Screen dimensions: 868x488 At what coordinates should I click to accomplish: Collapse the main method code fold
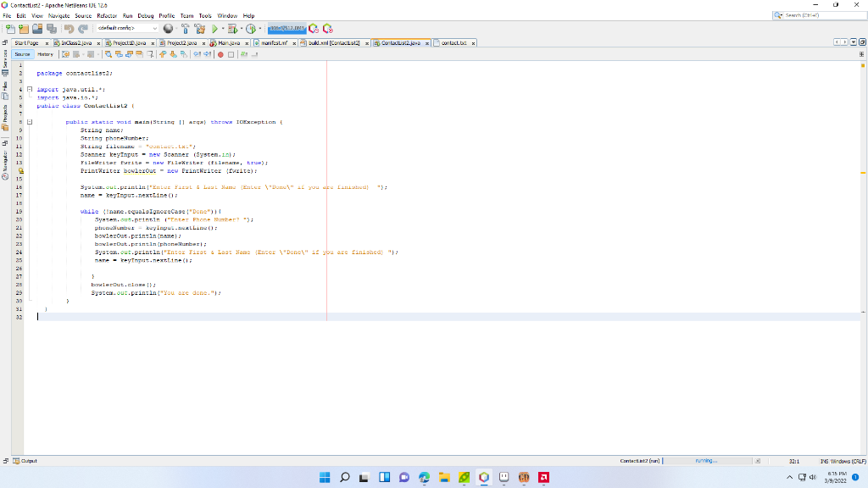click(30, 122)
